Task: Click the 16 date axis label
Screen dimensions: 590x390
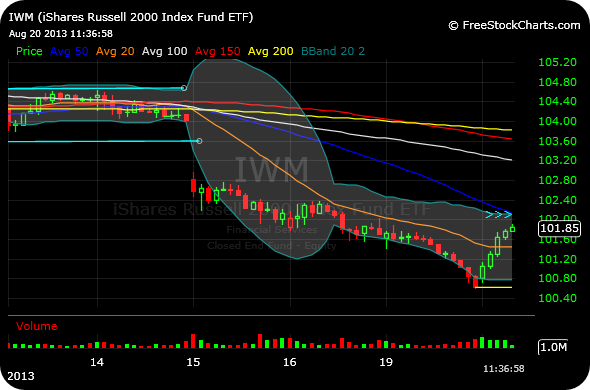Action: pyautogui.click(x=290, y=362)
